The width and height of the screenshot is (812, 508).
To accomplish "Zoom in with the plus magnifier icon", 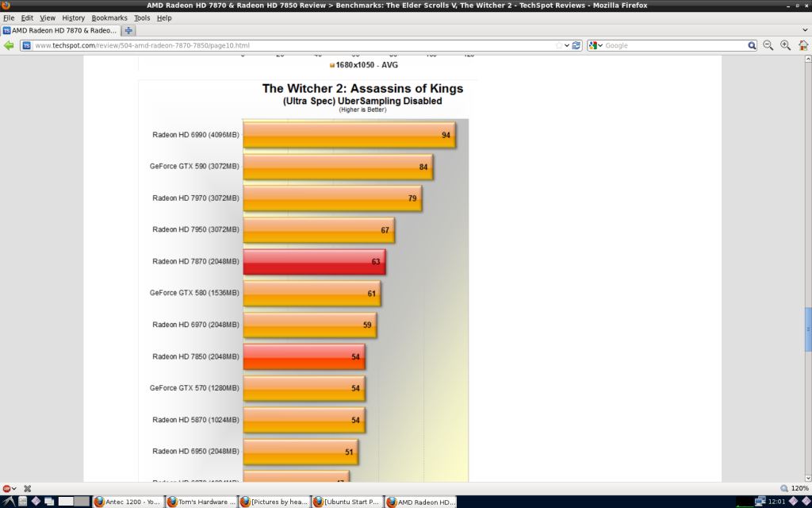I will (786, 45).
